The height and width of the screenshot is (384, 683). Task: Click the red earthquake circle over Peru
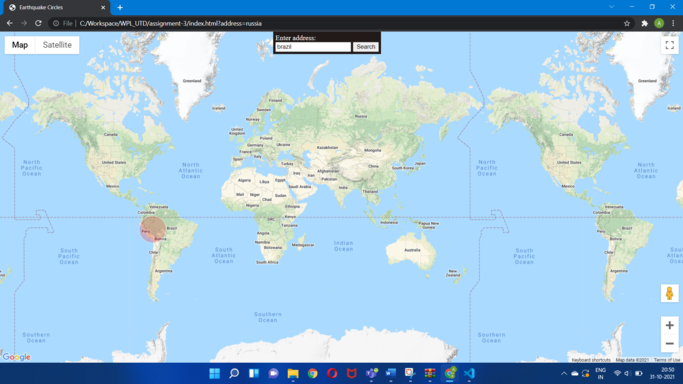click(152, 229)
